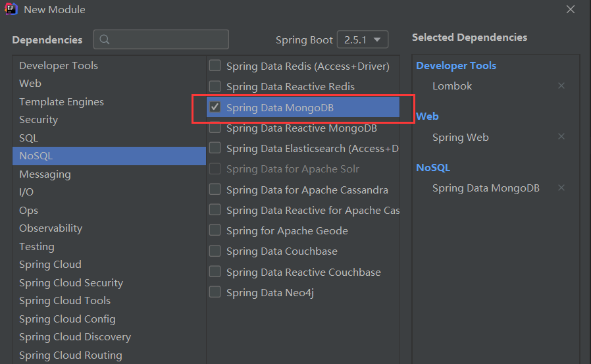Open the Spring Cloud Security category
Screen dimensions: 591x364
(109, 282)
